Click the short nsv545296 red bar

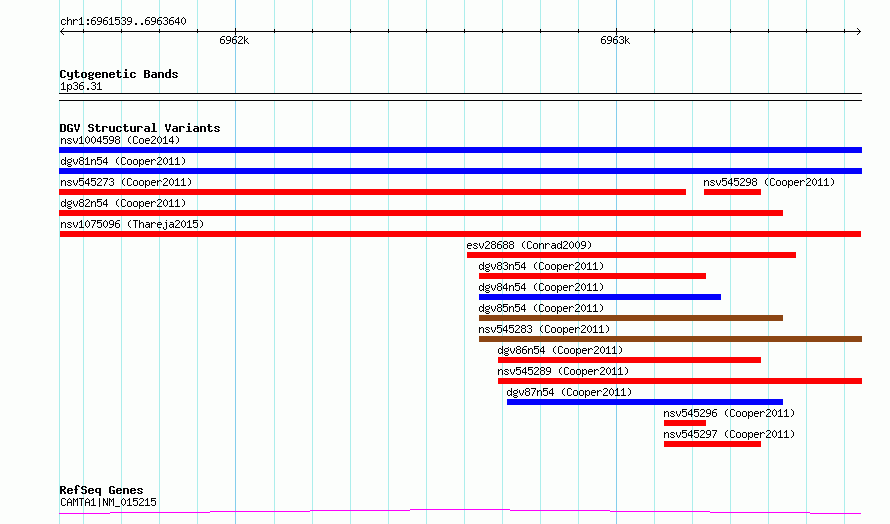click(685, 423)
